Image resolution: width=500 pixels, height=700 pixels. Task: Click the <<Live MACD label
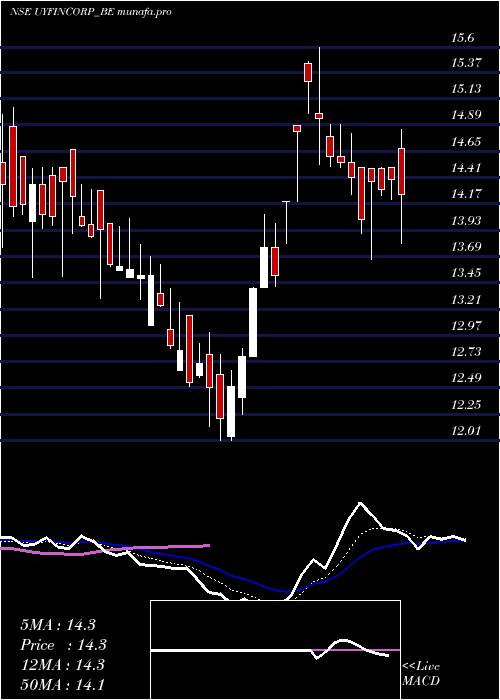coord(421,673)
